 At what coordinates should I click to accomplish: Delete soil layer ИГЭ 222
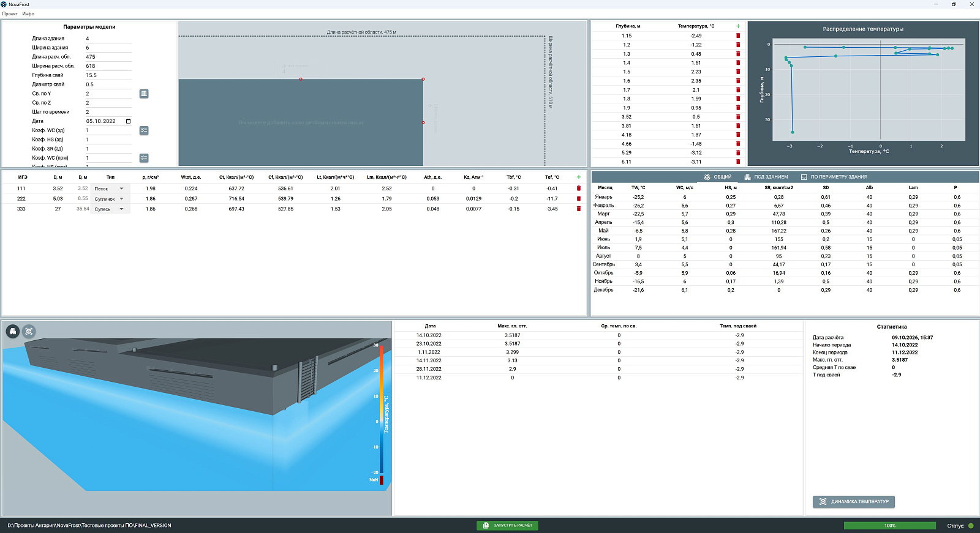(x=579, y=199)
